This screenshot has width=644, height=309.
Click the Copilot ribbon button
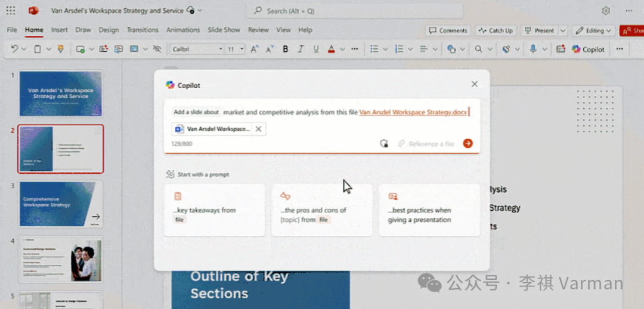(588, 49)
